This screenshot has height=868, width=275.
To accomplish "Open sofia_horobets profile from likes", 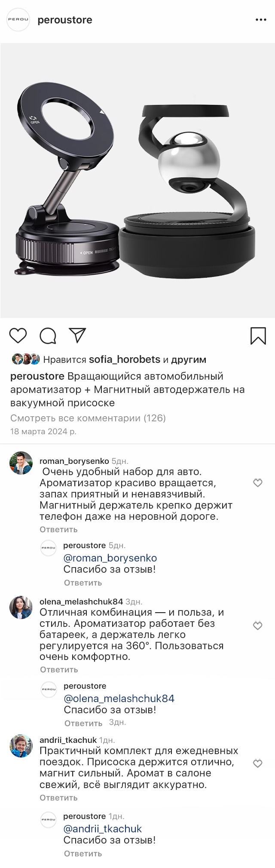I will [124, 359].
